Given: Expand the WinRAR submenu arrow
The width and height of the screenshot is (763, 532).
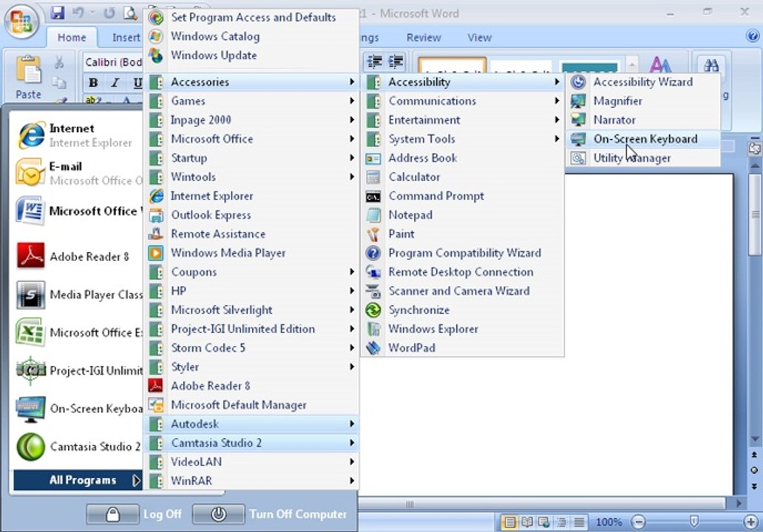Looking at the screenshot, I should (351, 480).
